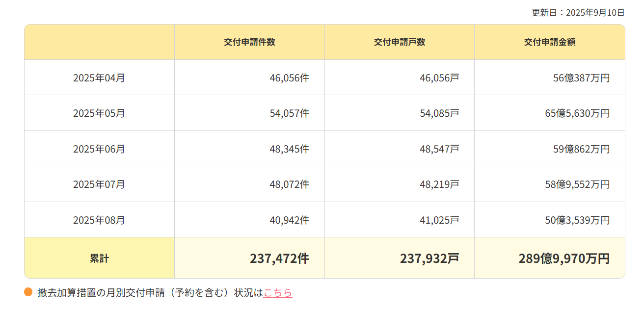
Task: Click the 237,472件 cumulative total cell
Action: 279,258
